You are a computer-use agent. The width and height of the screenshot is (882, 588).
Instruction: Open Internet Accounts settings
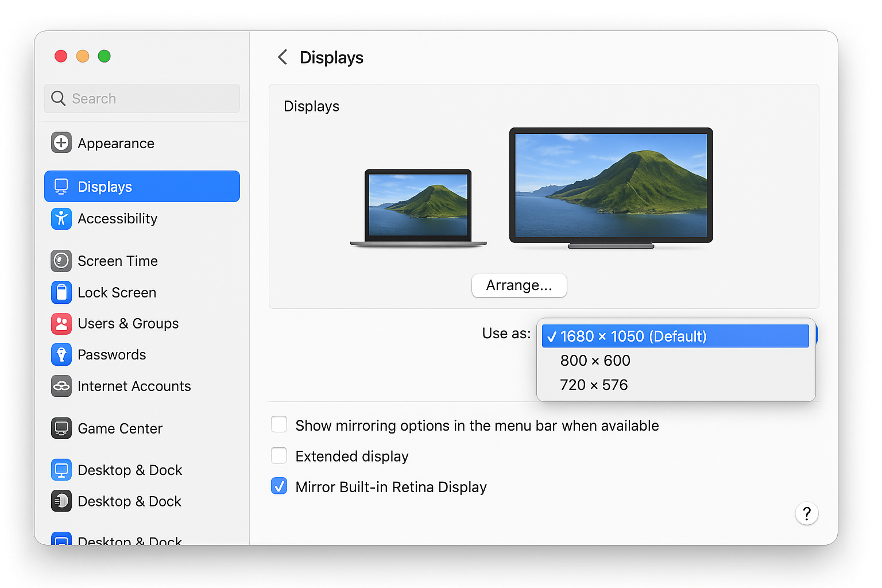[x=134, y=386]
